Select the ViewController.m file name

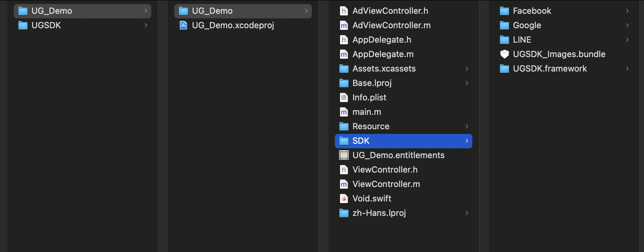pyautogui.click(x=386, y=184)
